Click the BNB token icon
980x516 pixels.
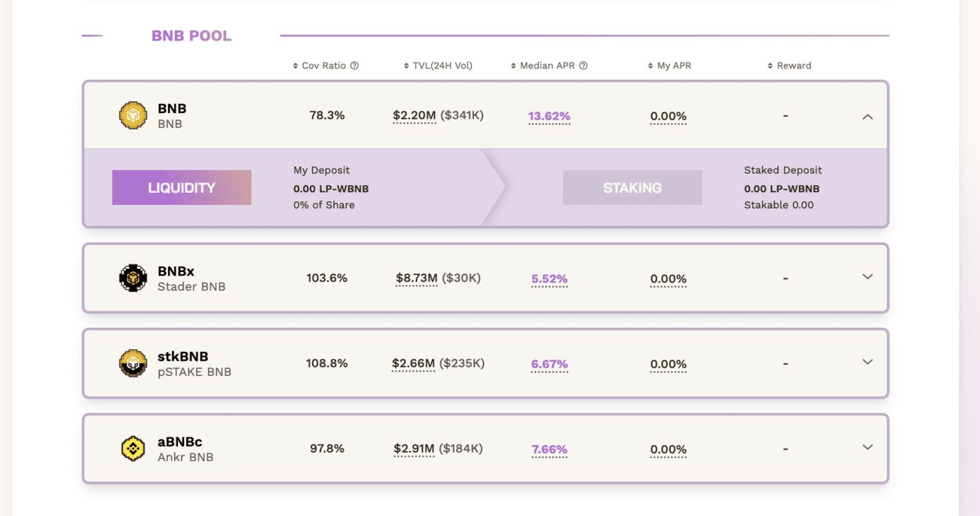tap(133, 116)
